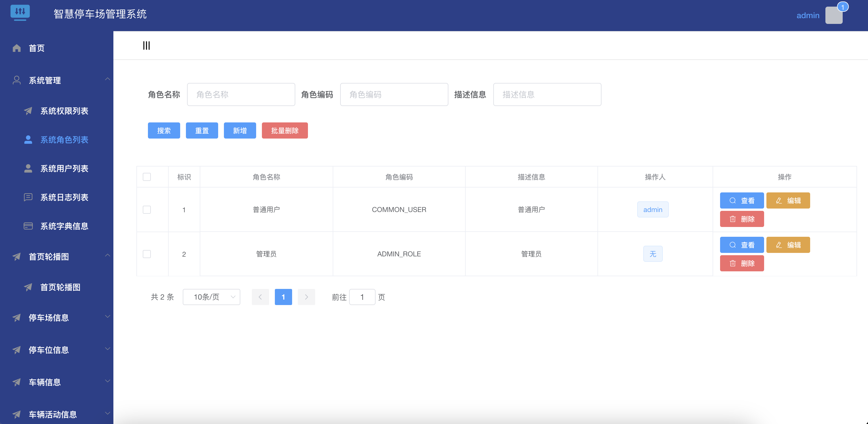Expand the 停车场信息 menu section
This screenshot has width=868, height=424.
(x=107, y=317)
